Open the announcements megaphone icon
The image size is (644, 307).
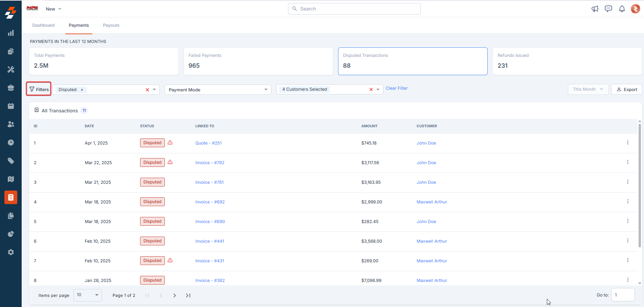595,9
